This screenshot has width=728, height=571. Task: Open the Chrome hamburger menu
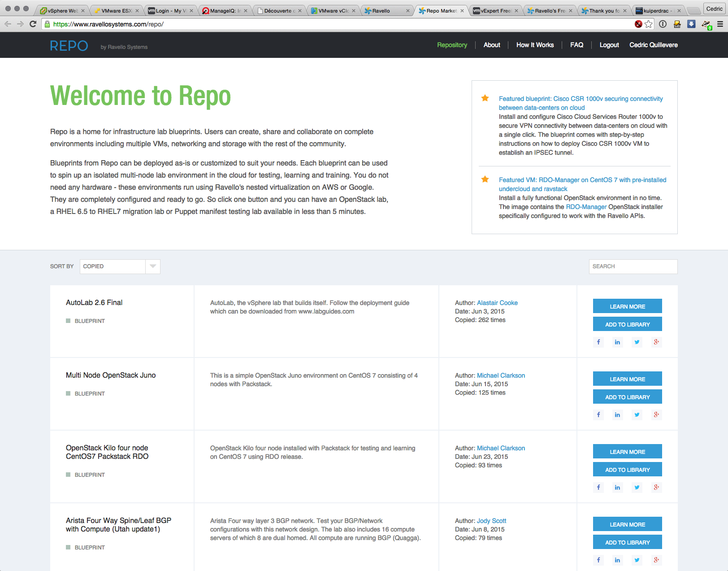[720, 24]
